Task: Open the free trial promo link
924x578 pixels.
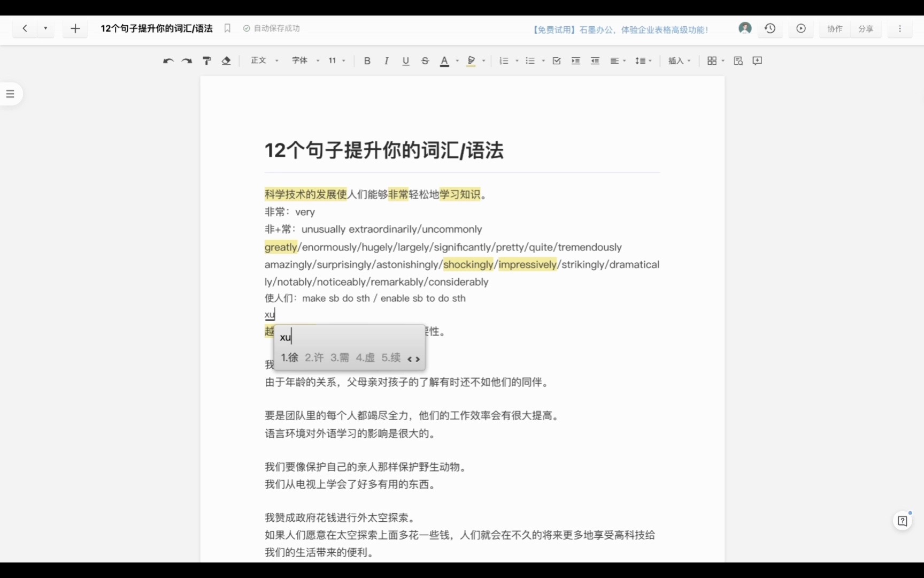Action: [620, 30]
